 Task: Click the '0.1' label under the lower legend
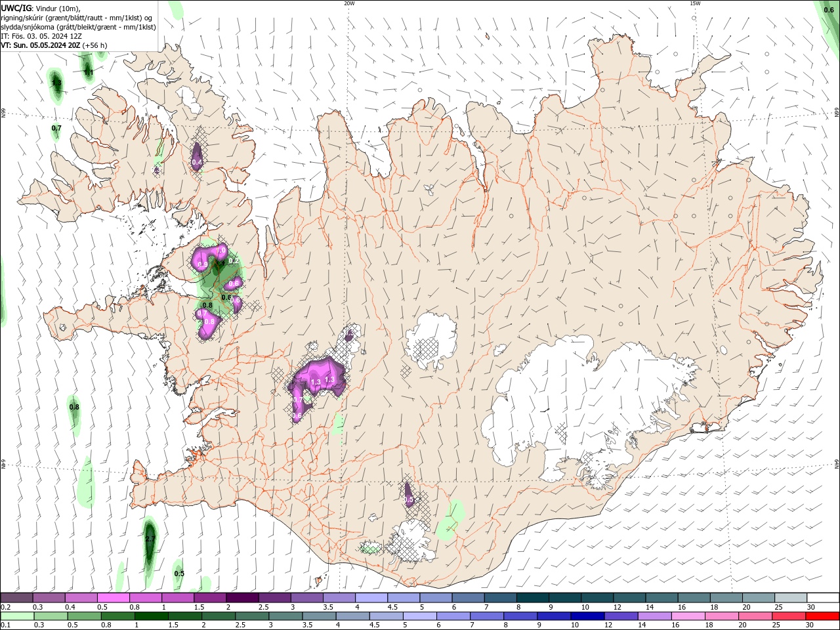click(x=6, y=625)
